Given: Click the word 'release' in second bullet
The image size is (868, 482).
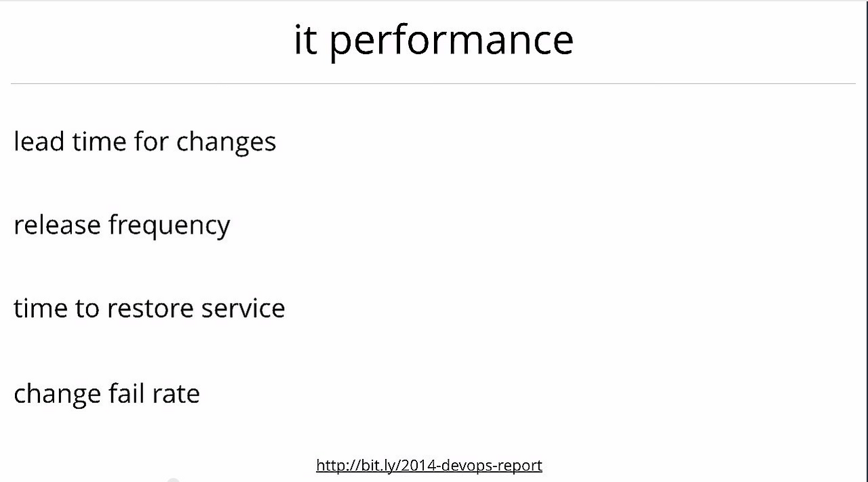Looking at the screenshot, I should 57,224.
